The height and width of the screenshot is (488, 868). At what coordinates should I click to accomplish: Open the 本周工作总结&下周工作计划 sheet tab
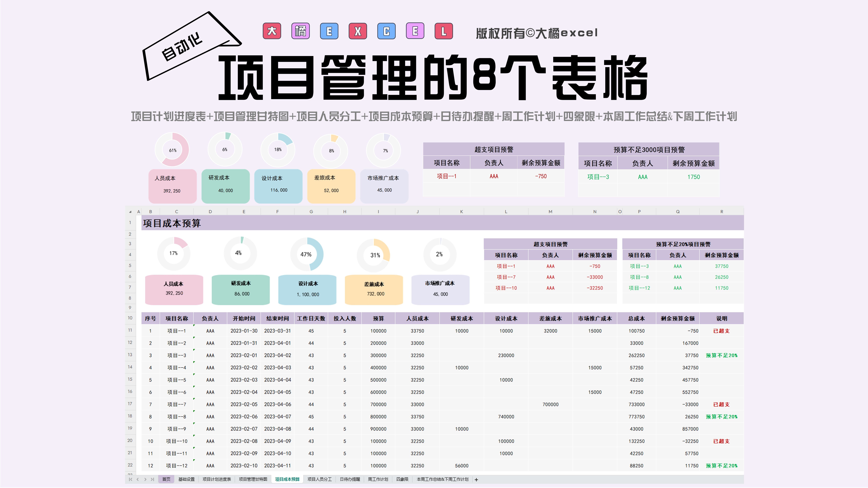pyautogui.click(x=442, y=479)
